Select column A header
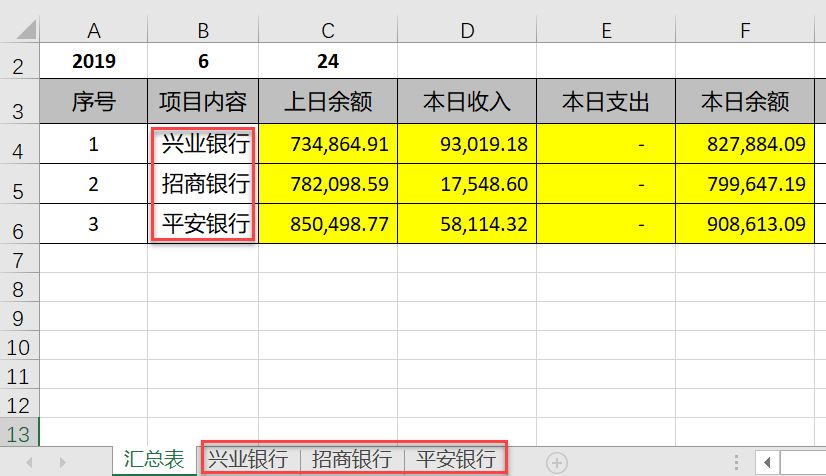The height and width of the screenshot is (476, 826). pyautogui.click(x=94, y=31)
